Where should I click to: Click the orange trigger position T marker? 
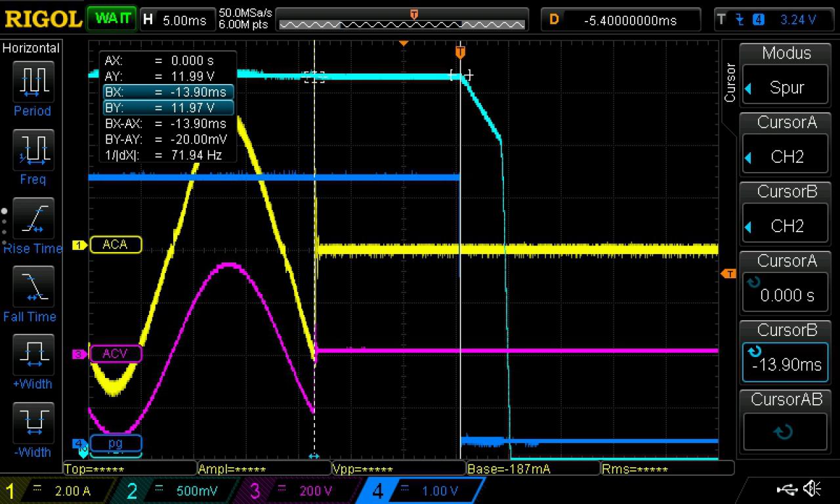click(460, 52)
